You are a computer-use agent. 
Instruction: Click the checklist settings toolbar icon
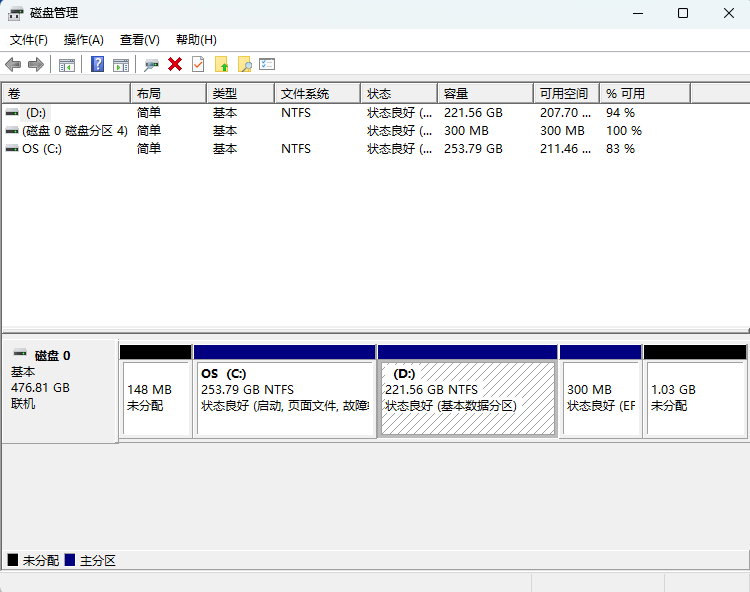tap(267, 64)
